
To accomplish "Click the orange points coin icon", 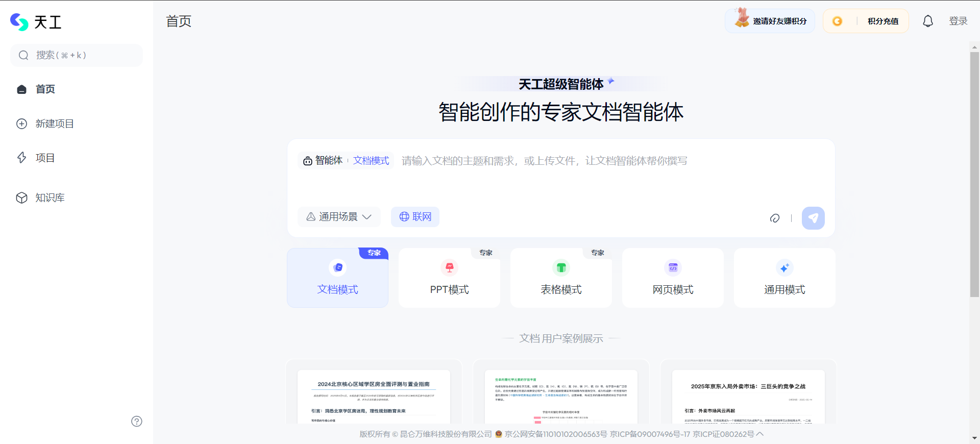I will coord(837,21).
